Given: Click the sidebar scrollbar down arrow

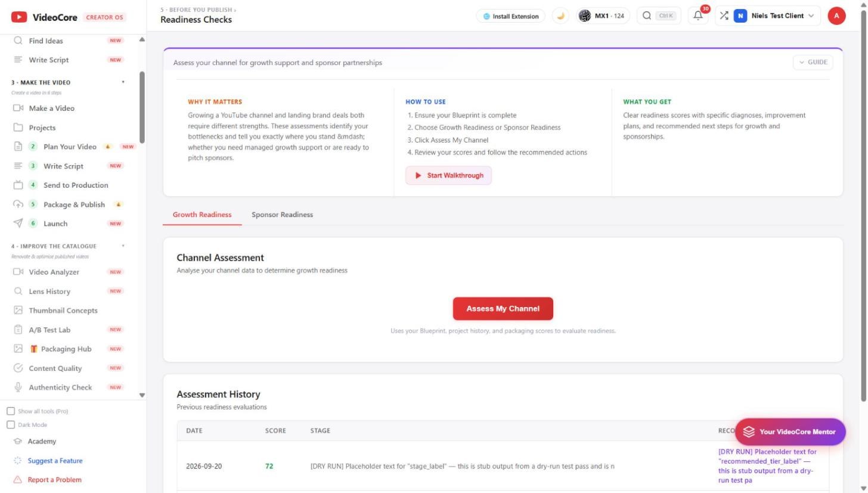Looking at the screenshot, I should [x=142, y=395].
